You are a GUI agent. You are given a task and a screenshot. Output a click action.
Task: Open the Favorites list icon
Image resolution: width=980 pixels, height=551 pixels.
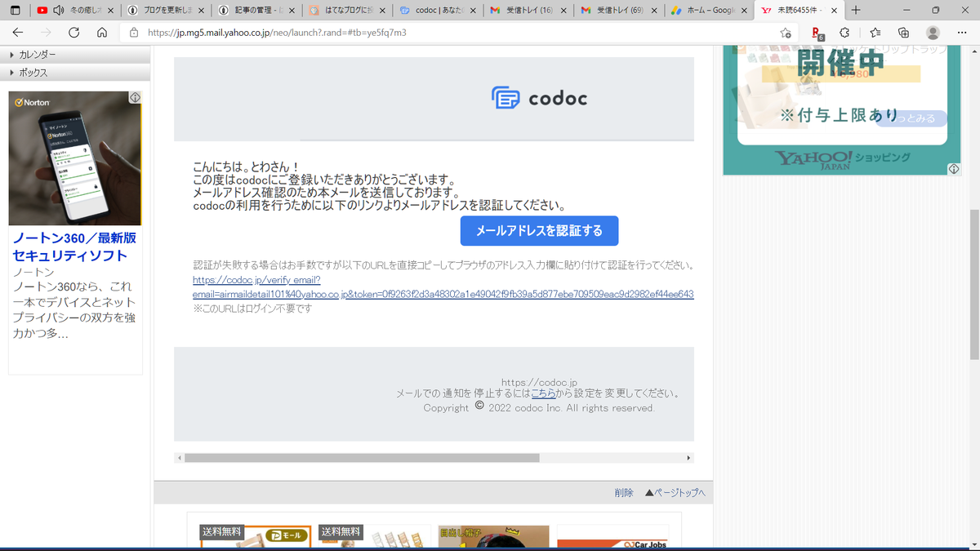point(874,33)
